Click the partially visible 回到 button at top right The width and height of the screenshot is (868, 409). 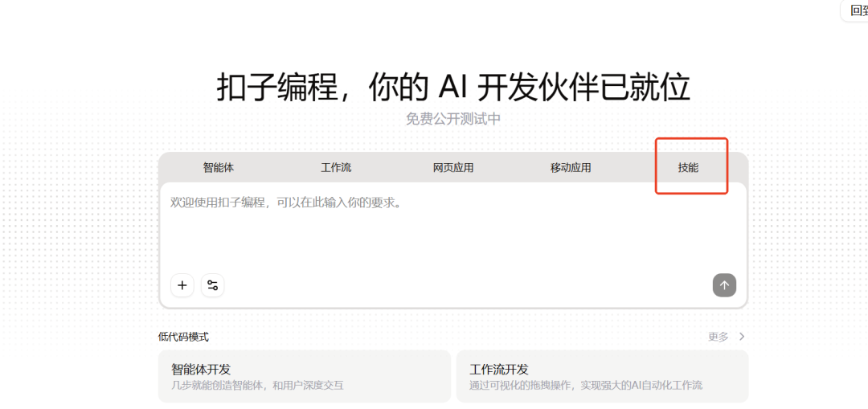point(855,10)
